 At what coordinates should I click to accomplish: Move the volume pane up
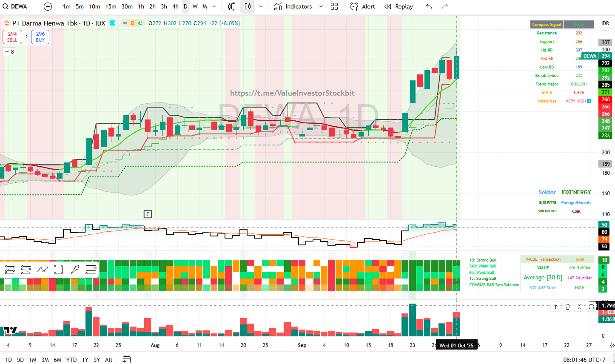click(555, 307)
